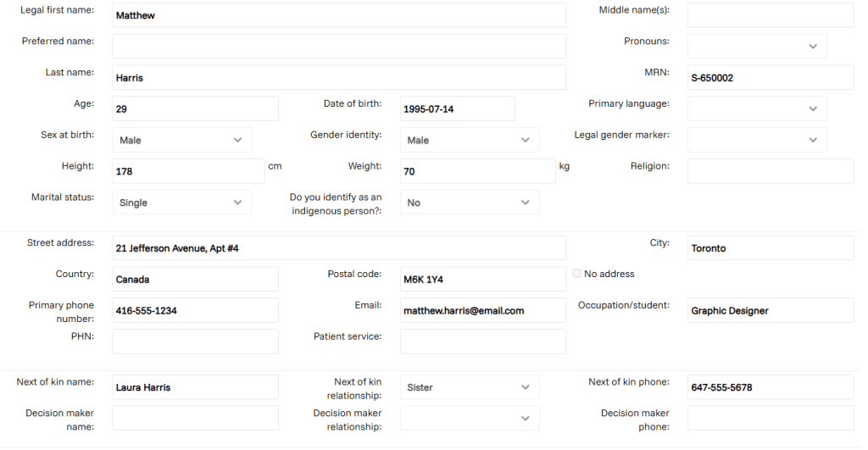Open the Pronouns dropdown
868x450 pixels.
[x=756, y=47]
